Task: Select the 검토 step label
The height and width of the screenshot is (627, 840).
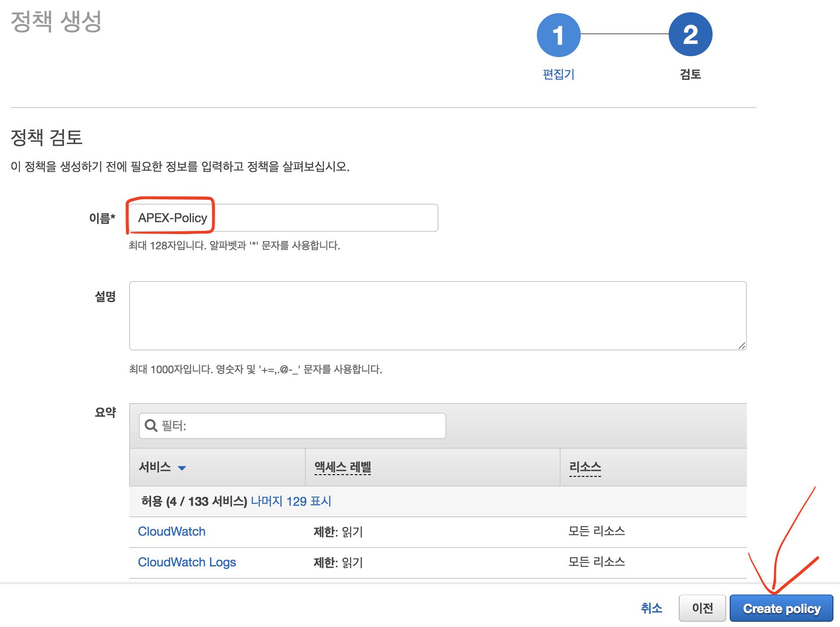Action: 690,74
